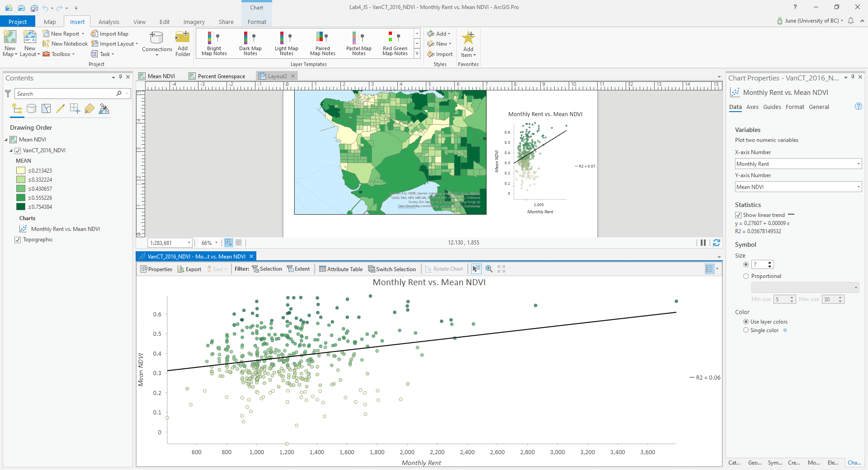Switch to the Imagery ribbon tab
This screenshot has width=868, height=470.
point(194,22)
